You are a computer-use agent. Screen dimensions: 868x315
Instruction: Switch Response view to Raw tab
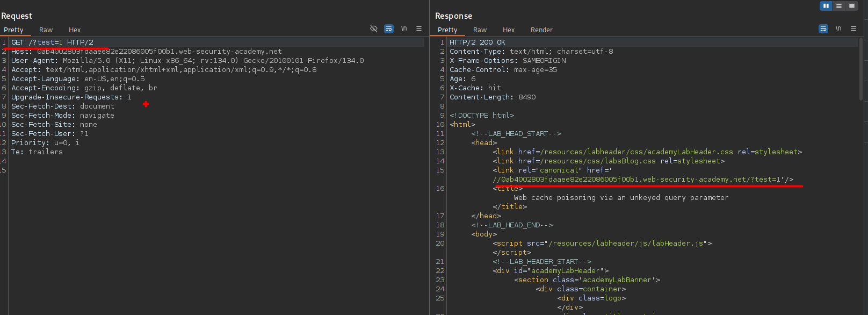pyautogui.click(x=480, y=30)
